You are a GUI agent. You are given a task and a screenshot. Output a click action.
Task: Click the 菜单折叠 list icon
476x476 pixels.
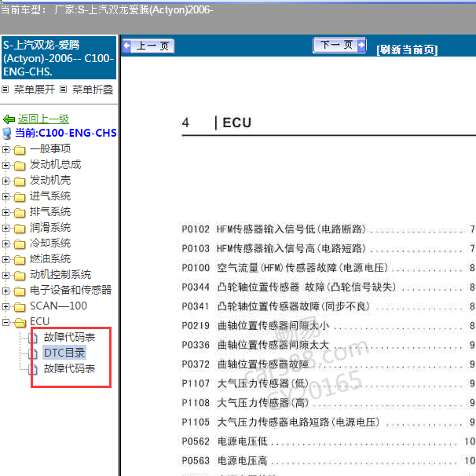(x=63, y=90)
